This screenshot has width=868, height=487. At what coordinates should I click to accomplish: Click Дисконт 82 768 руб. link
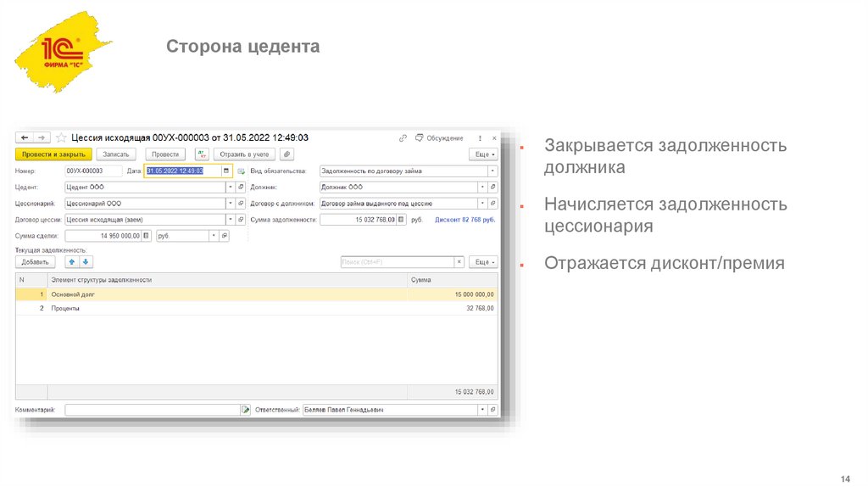[465, 220]
